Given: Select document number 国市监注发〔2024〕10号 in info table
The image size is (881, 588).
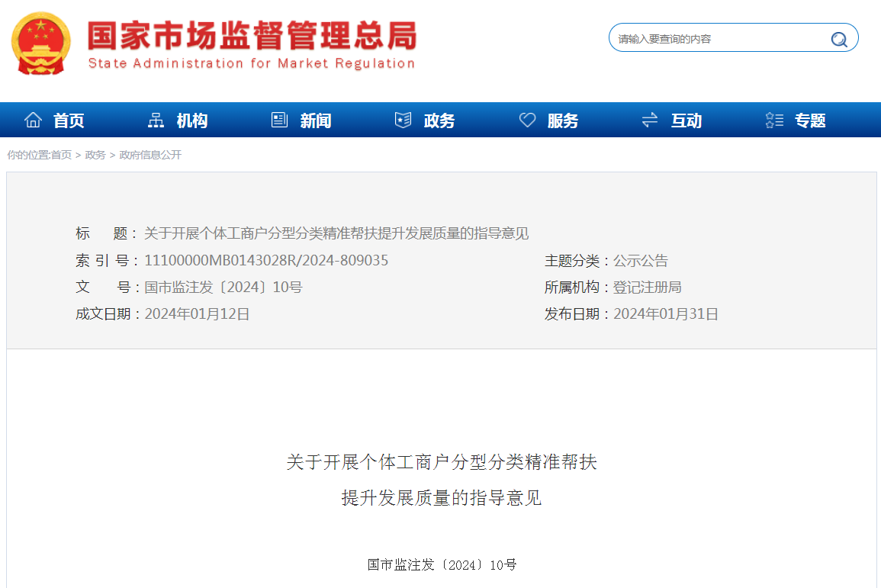Looking at the screenshot, I should tap(223, 287).
